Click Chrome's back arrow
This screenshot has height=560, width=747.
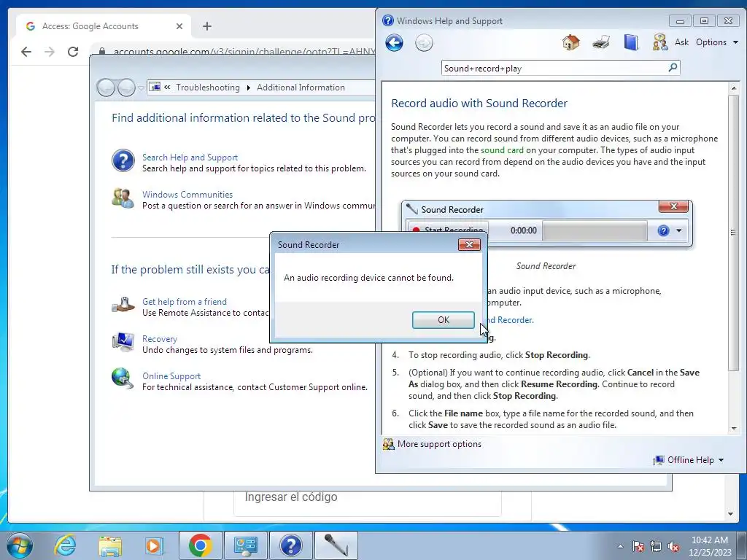tap(26, 52)
